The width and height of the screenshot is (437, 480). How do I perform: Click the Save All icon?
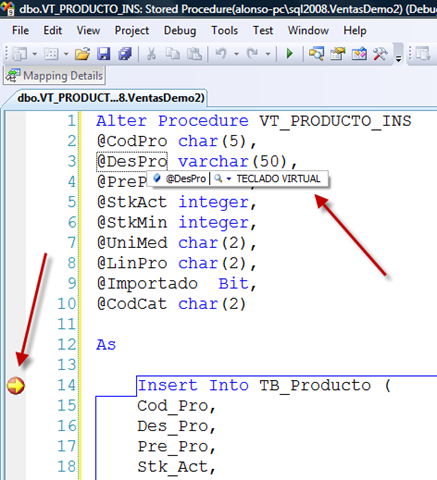coord(125,54)
